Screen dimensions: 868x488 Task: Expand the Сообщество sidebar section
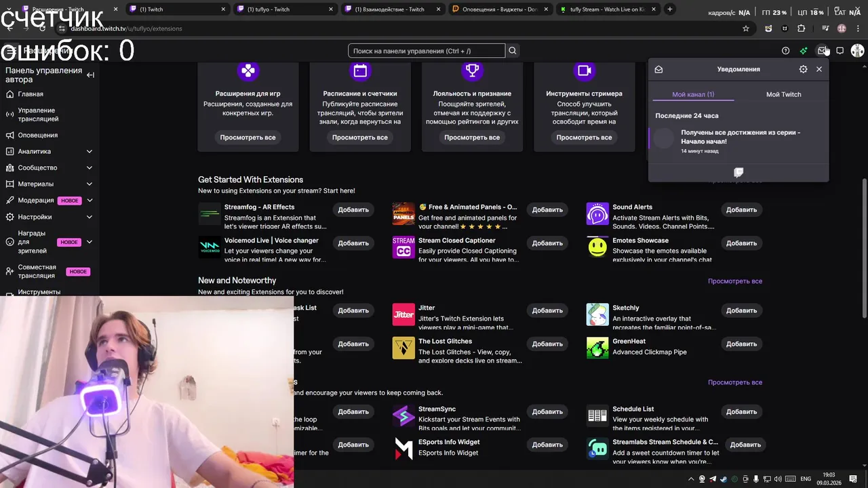pyautogui.click(x=90, y=167)
